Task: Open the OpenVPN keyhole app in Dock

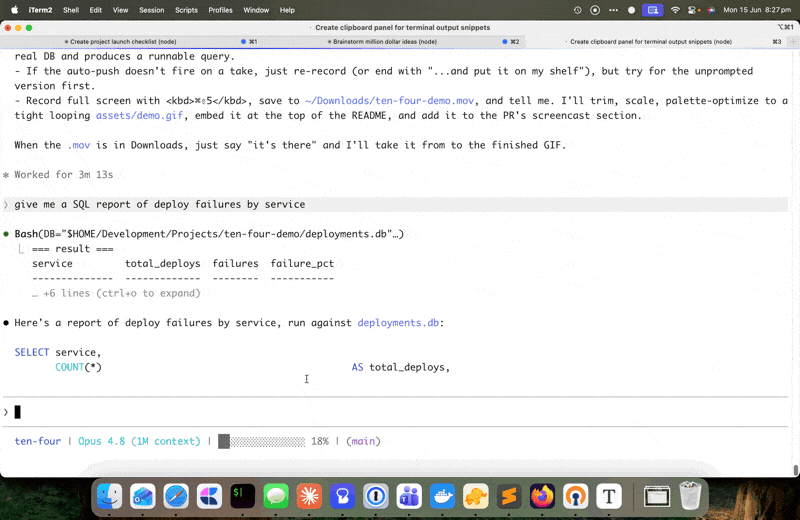Action: 576,496
